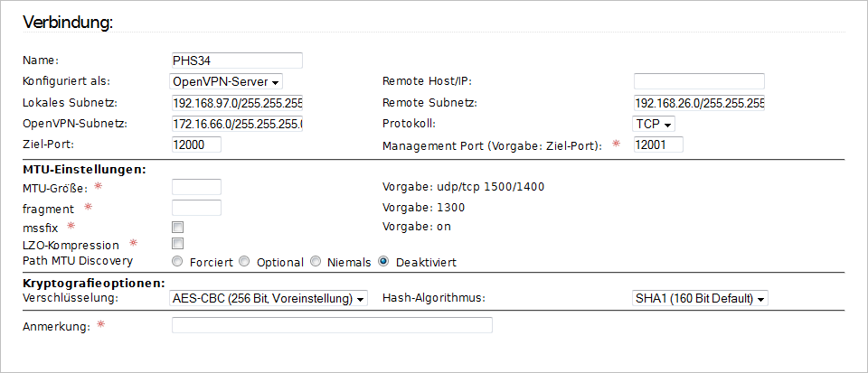
Task: Select the Deaktiviert radio button
Action: [383, 262]
